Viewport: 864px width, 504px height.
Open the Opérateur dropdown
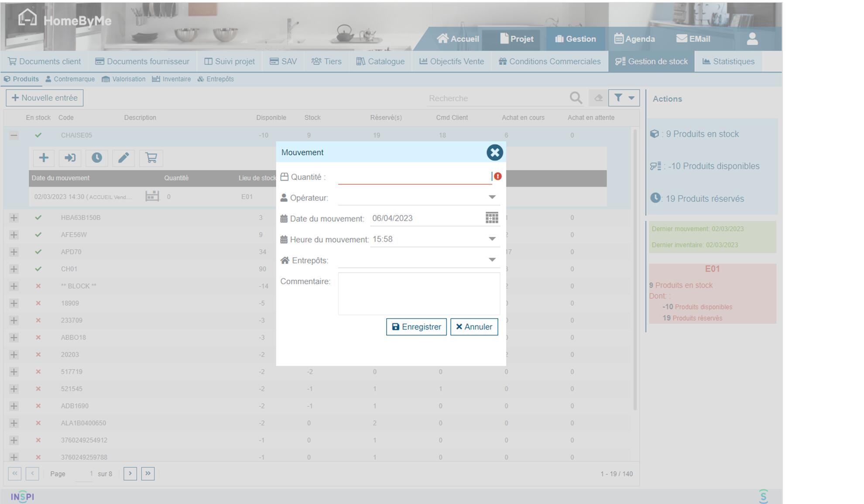[492, 197]
